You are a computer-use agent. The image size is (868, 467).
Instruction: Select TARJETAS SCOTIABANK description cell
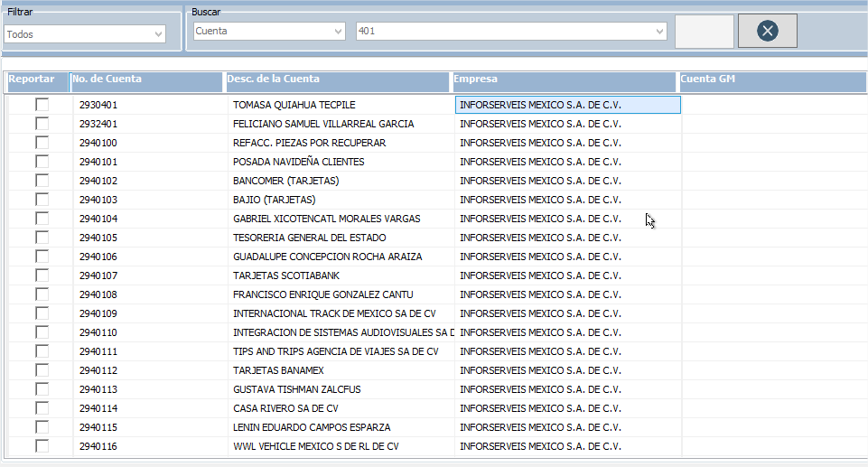point(341,275)
